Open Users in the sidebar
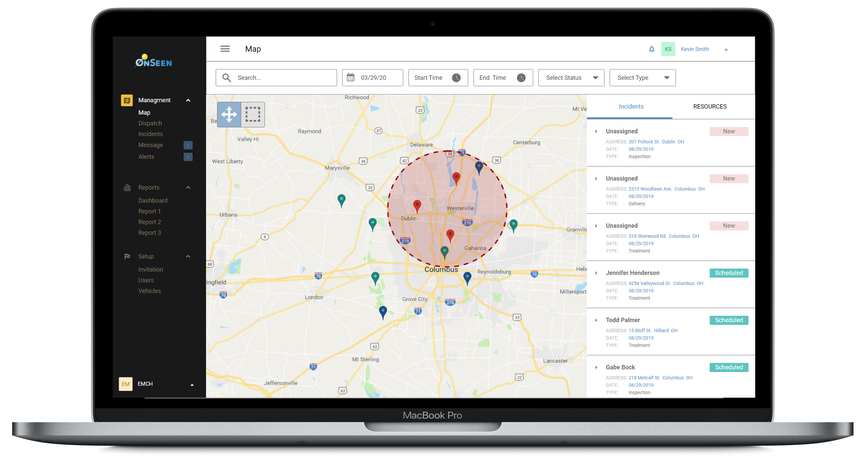The width and height of the screenshot is (868, 463). [145, 280]
